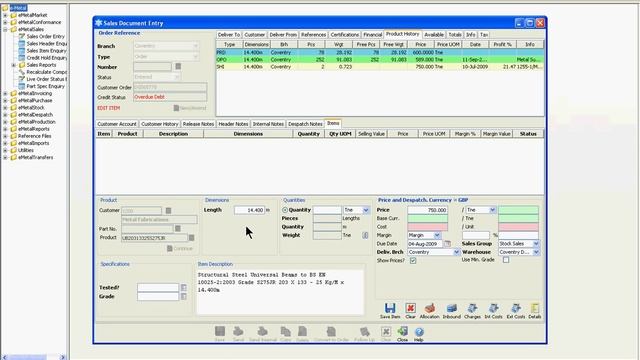This screenshot has width=640, height=360.
Task: Click the Follow Up icon
Action: (x=364, y=331)
